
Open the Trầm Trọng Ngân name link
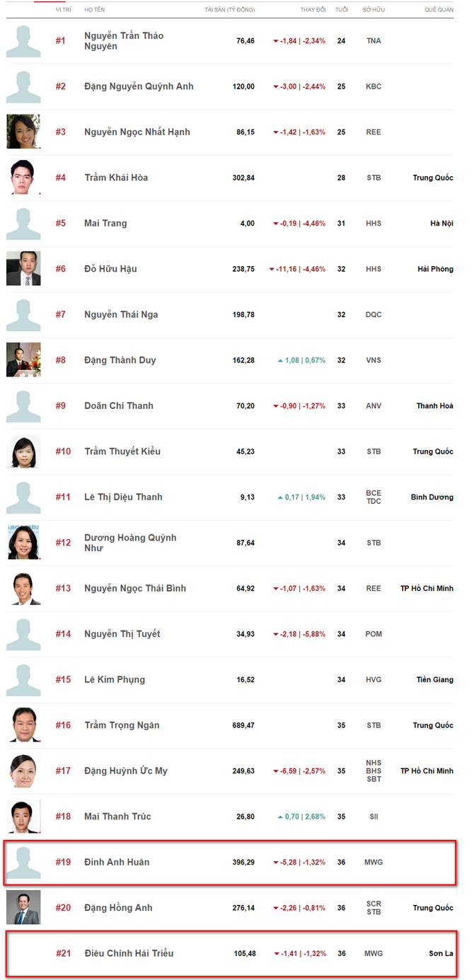(122, 725)
